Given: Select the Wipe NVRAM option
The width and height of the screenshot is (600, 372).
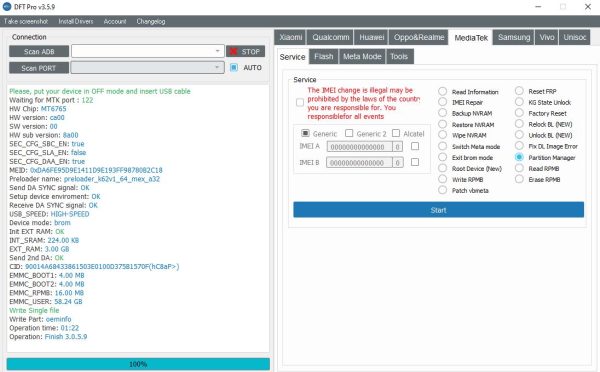Looking at the screenshot, I should coord(442,135).
